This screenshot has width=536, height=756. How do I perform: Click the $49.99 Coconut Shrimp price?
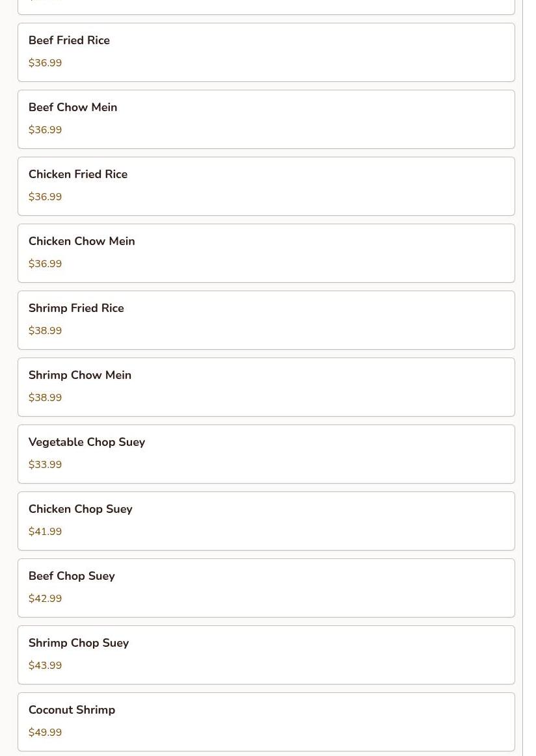[x=45, y=733]
